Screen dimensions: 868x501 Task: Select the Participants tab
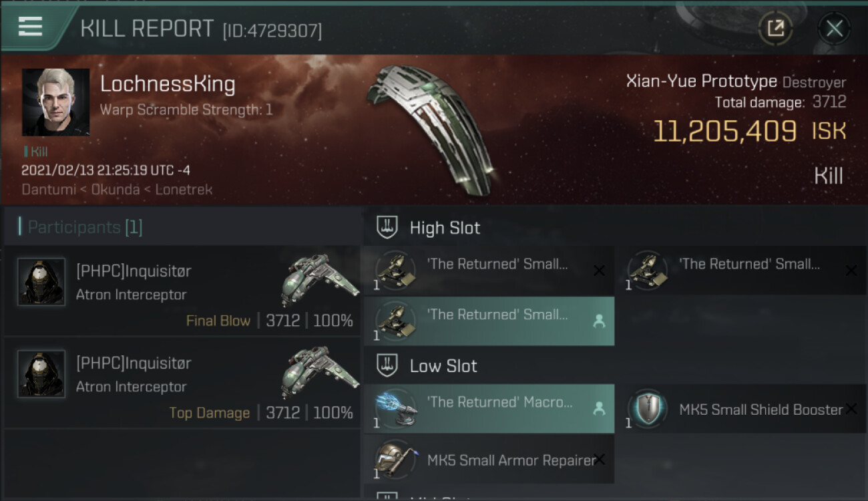[85, 227]
